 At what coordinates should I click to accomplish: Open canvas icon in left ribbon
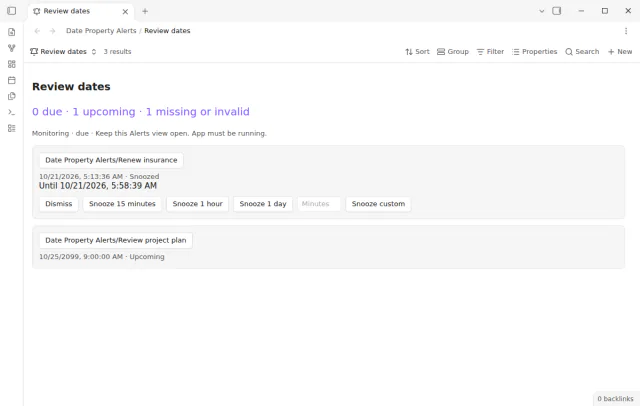click(11, 64)
